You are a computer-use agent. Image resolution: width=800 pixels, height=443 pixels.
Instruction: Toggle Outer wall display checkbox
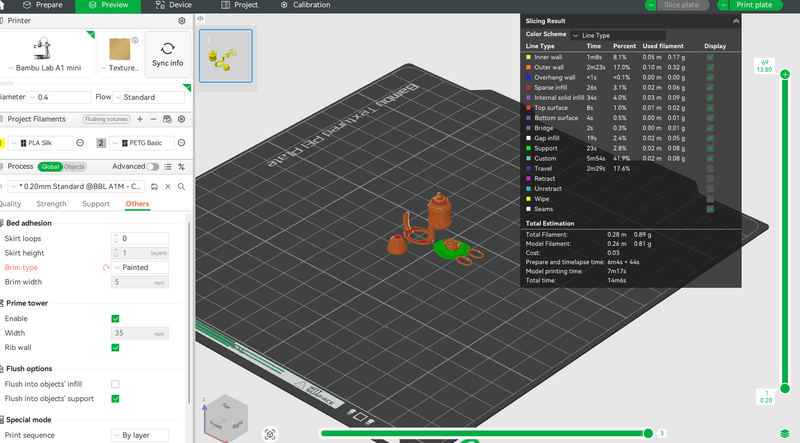(x=710, y=67)
